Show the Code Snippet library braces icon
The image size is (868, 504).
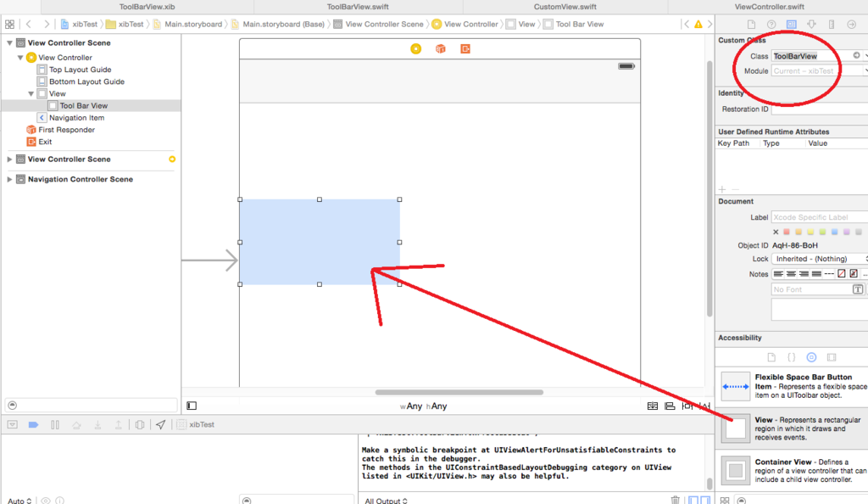pyautogui.click(x=792, y=357)
